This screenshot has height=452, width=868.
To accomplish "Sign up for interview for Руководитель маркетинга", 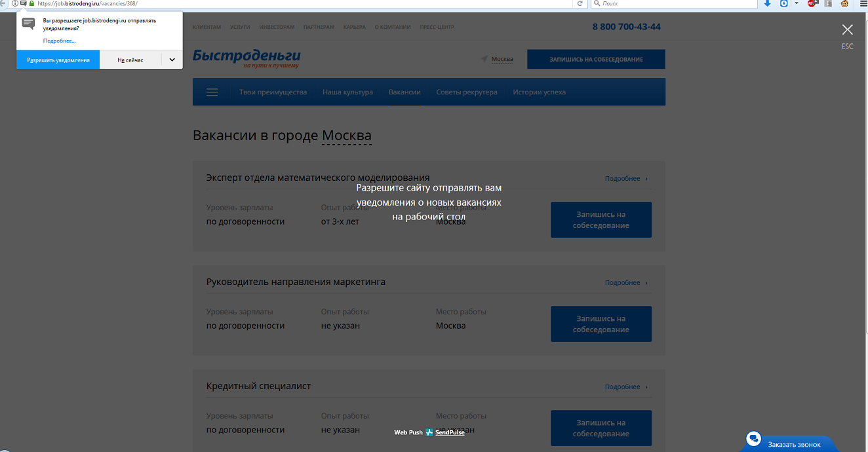I will pyautogui.click(x=601, y=324).
